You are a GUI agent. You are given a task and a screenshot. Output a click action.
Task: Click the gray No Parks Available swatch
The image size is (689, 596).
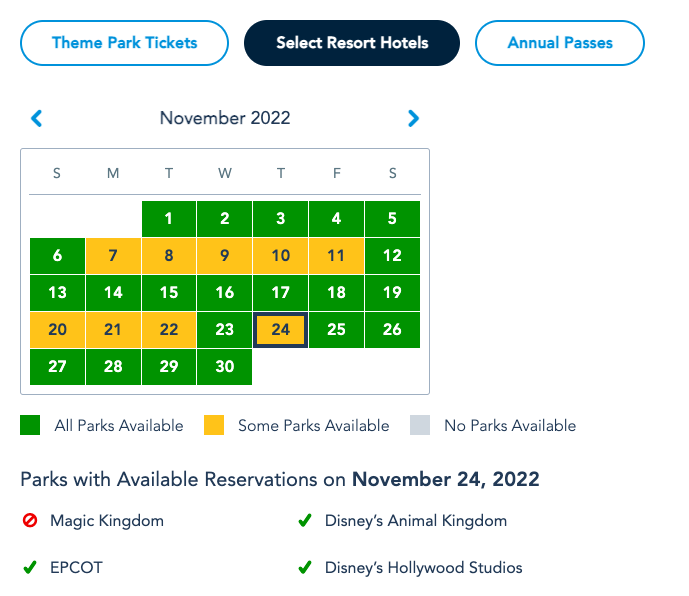pos(420,426)
